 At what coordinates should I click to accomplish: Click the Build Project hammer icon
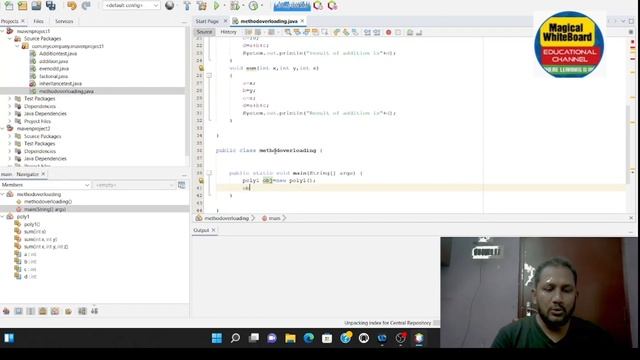pos(187,6)
